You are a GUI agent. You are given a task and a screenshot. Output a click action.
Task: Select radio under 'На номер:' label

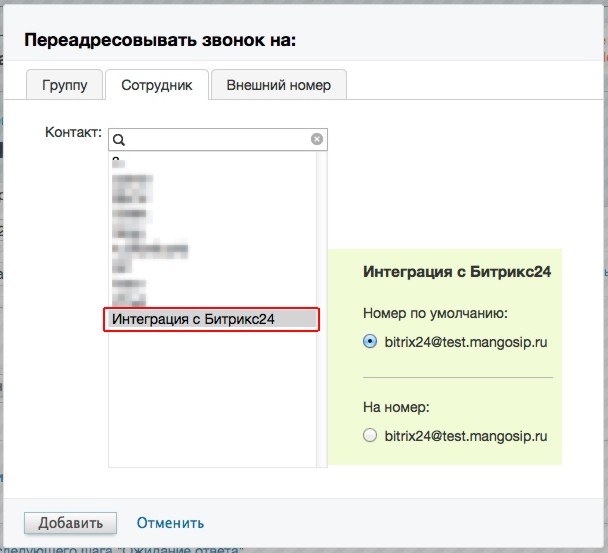370,435
